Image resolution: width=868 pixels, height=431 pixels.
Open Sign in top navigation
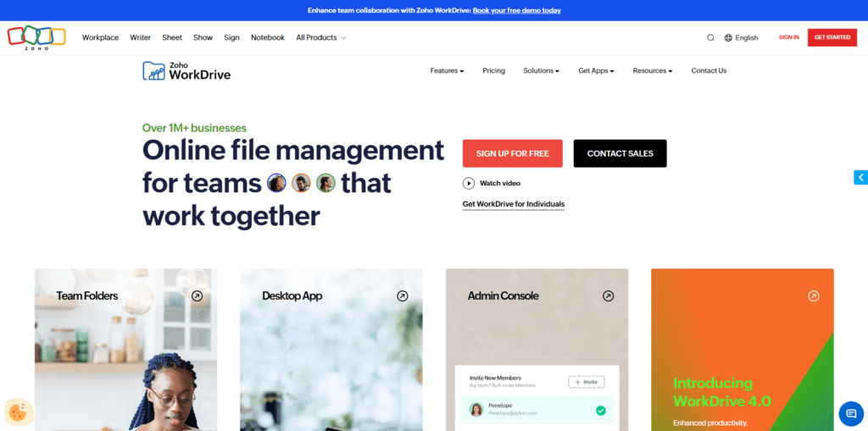point(231,37)
